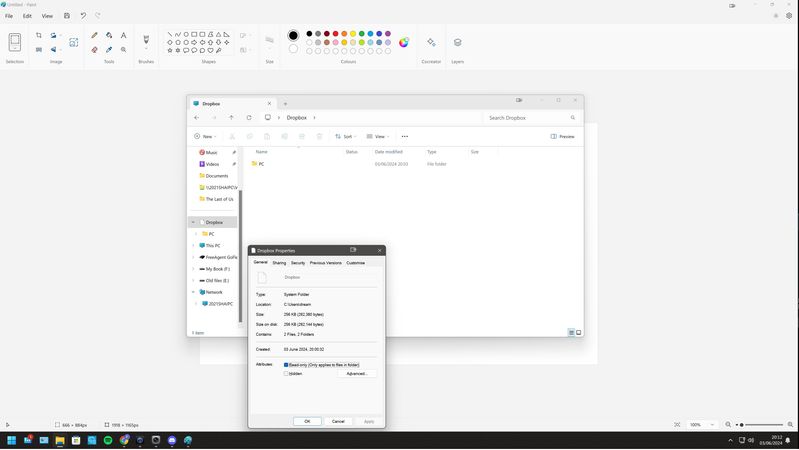This screenshot has height=450, width=799.
Task: Open the Edit colours wheel
Action: [404, 42]
